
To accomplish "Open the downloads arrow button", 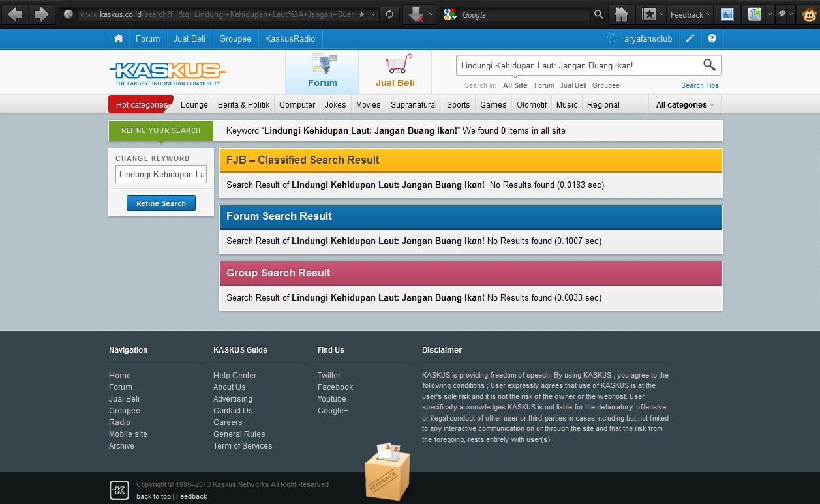I will 415,14.
